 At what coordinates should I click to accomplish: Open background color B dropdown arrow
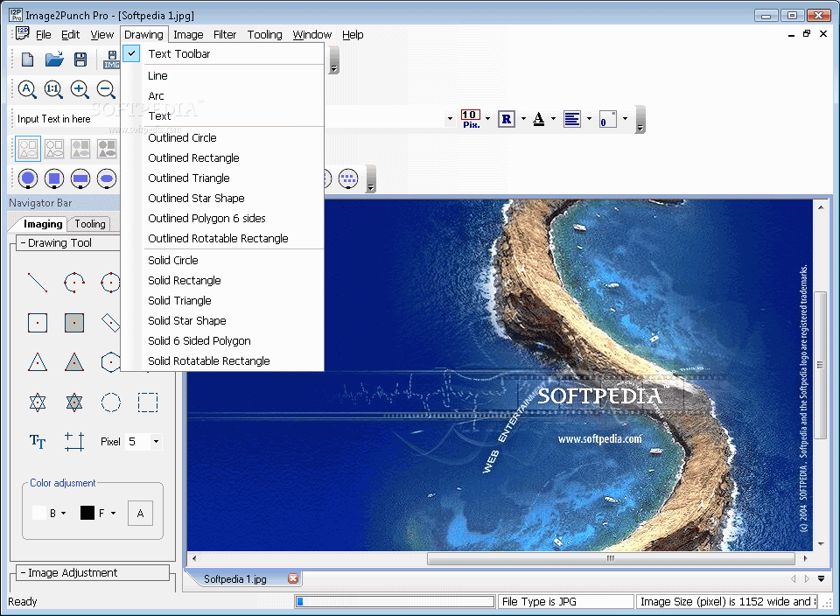[64, 513]
